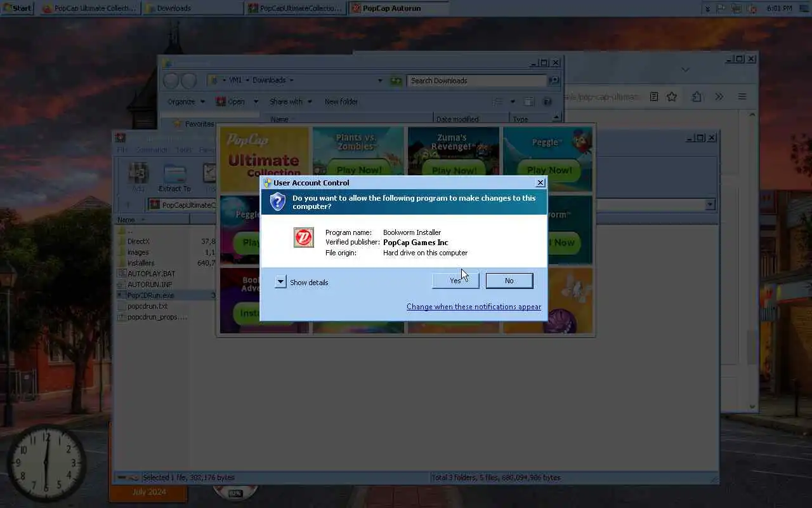The width and height of the screenshot is (812, 508).
Task: Click Explorer help question mark icon
Action: (547, 102)
